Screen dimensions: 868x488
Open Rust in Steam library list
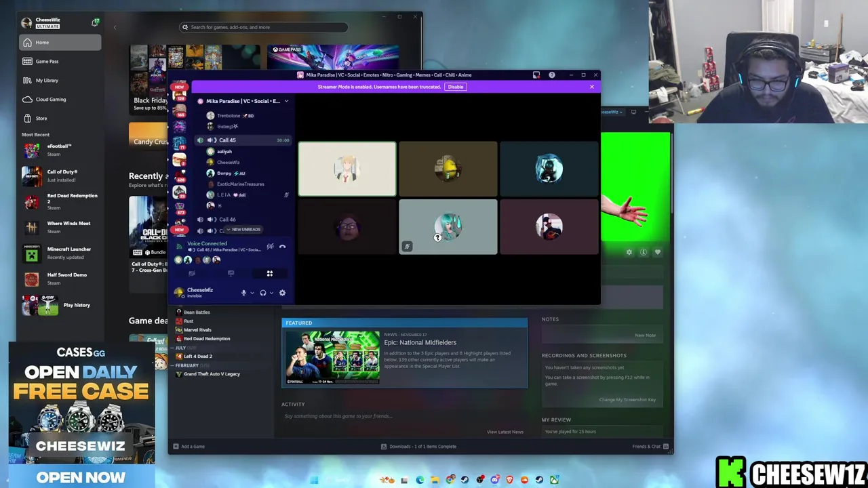click(x=189, y=321)
